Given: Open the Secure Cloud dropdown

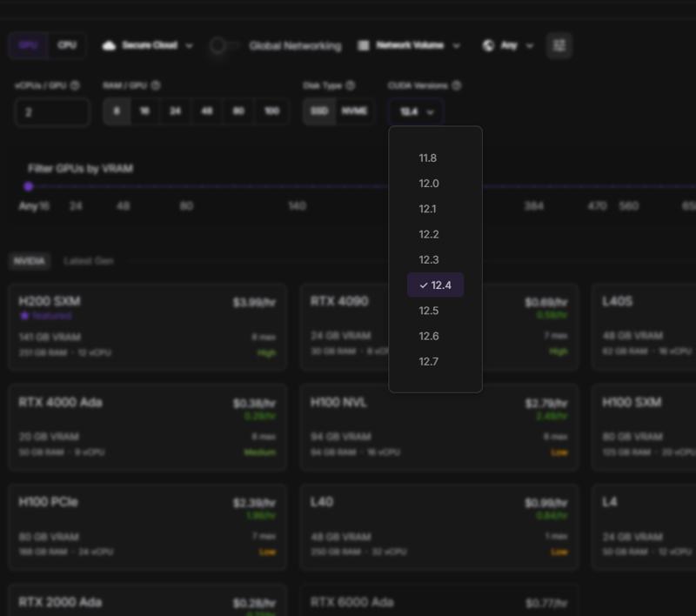Looking at the screenshot, I should pos(147,45).
